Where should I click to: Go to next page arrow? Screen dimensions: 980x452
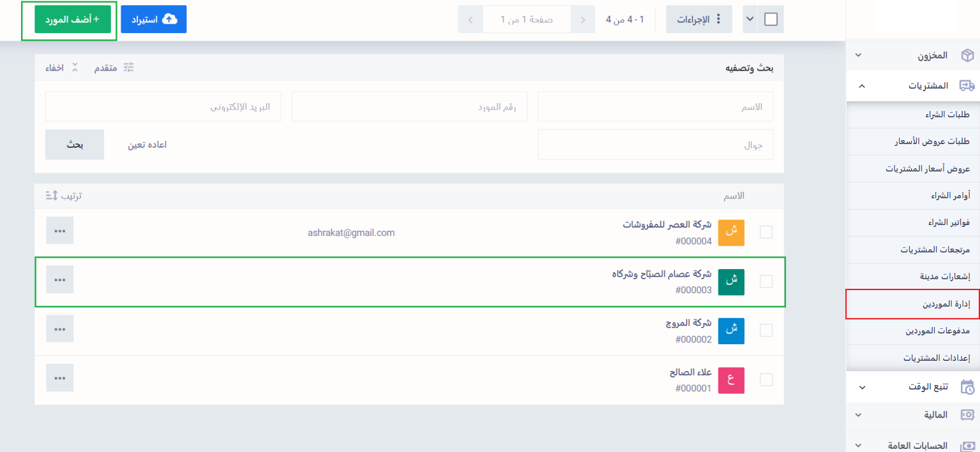[x=470, y=20]
